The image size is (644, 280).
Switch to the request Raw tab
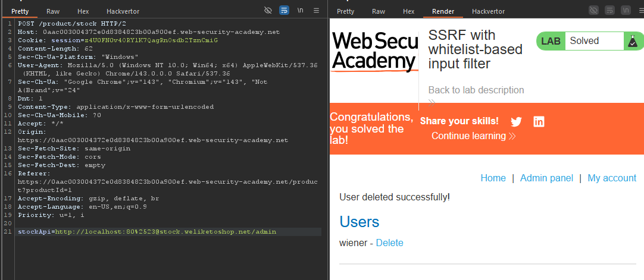click(x=53, y=11)
